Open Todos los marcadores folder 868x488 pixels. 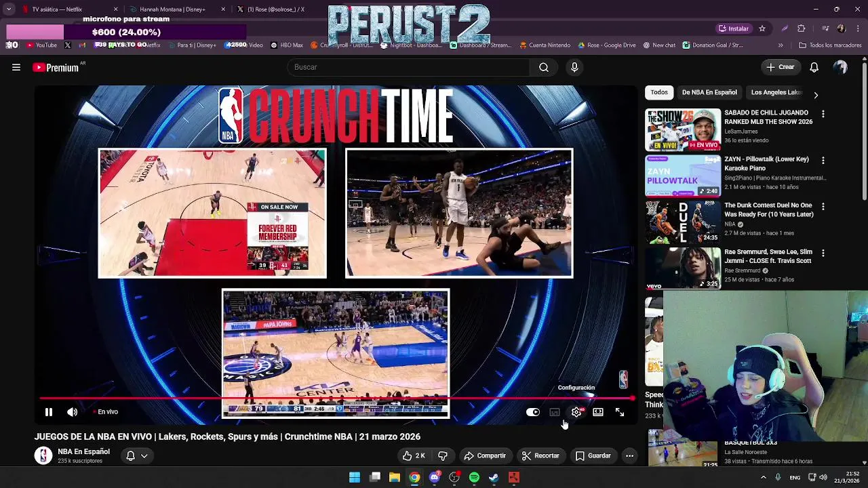(x=831, y=45)
